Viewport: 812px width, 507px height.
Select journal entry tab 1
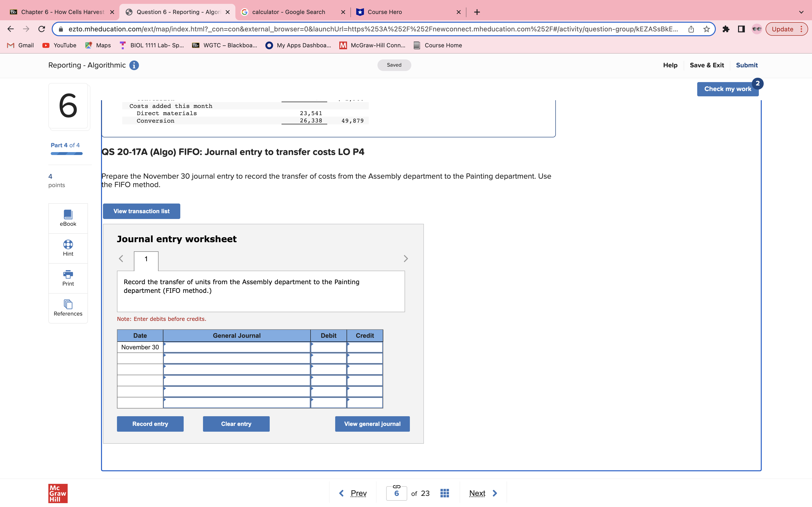146,259
